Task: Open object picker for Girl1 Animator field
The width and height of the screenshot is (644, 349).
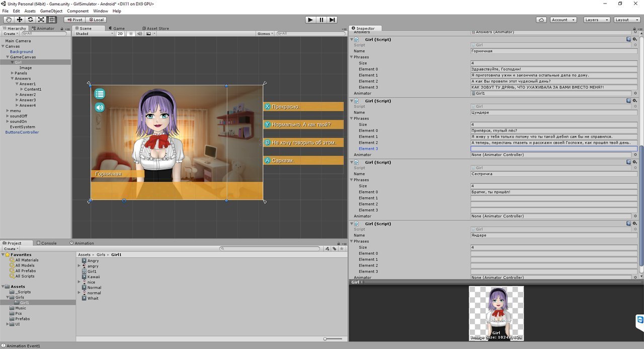Action: click(635, 93)
